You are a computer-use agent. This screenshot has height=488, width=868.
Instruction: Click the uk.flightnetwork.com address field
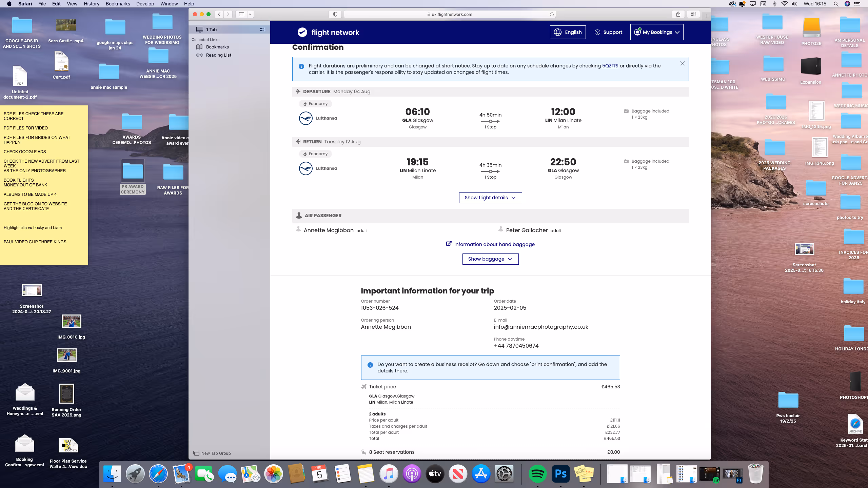point(450,14)
